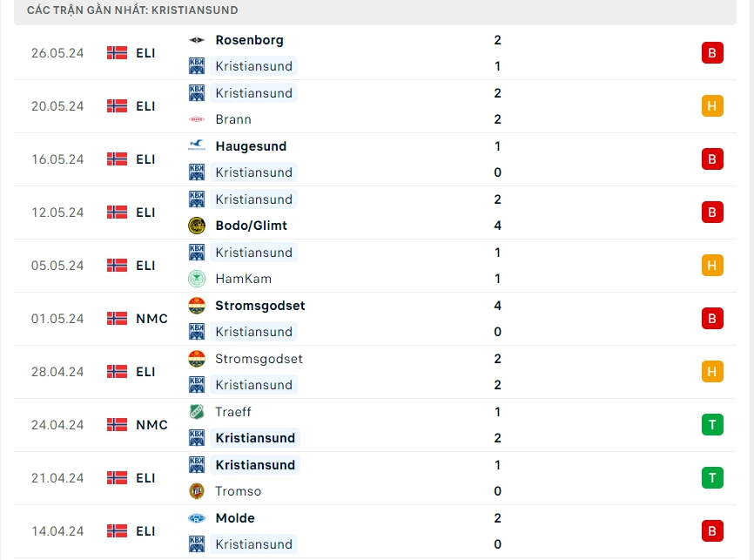The height and width of the screenshot is (560, 754).
Task: Click the Tromso club logo
Action: (197, 491)
